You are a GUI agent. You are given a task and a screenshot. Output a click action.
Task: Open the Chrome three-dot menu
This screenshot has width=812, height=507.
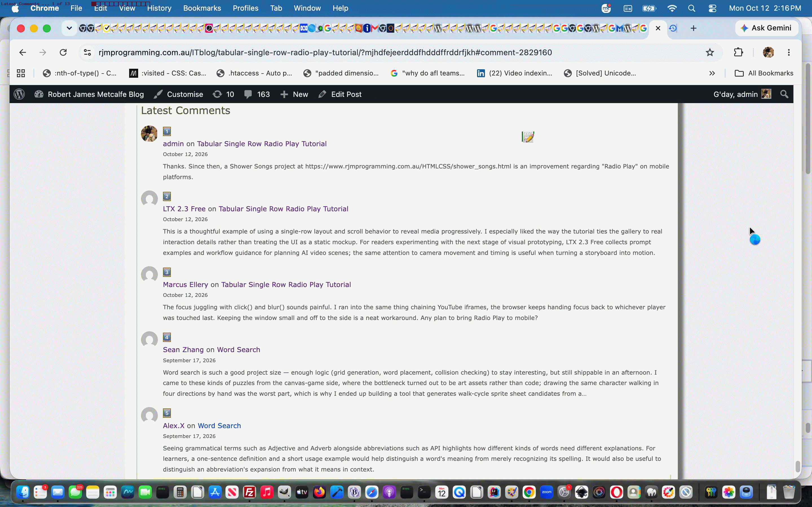[789, 52]
